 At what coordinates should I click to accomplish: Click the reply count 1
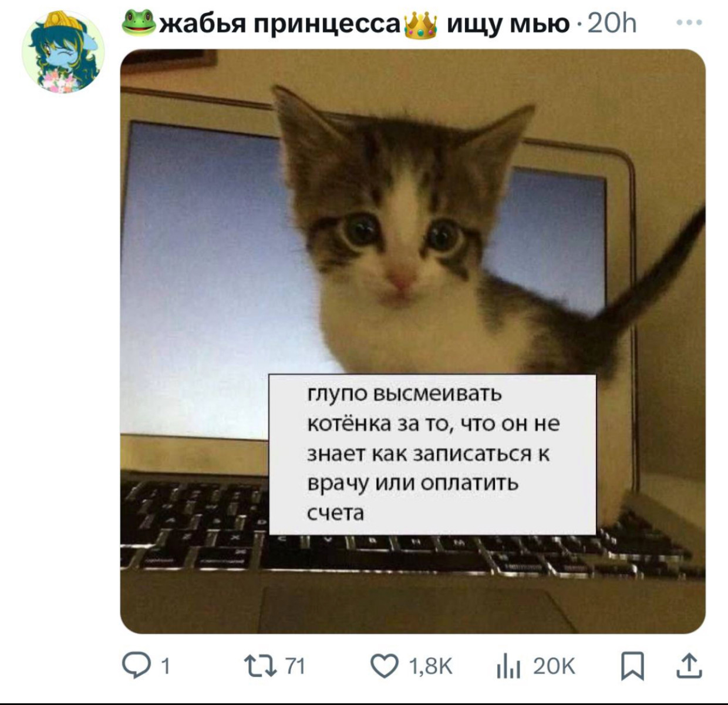tap(165, 666)
